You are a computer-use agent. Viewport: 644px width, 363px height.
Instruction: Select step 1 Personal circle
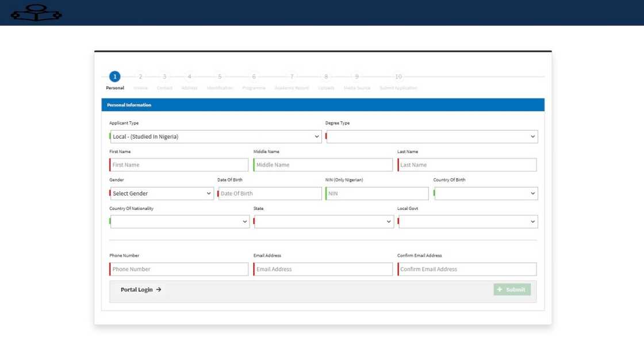pos(115,77)
